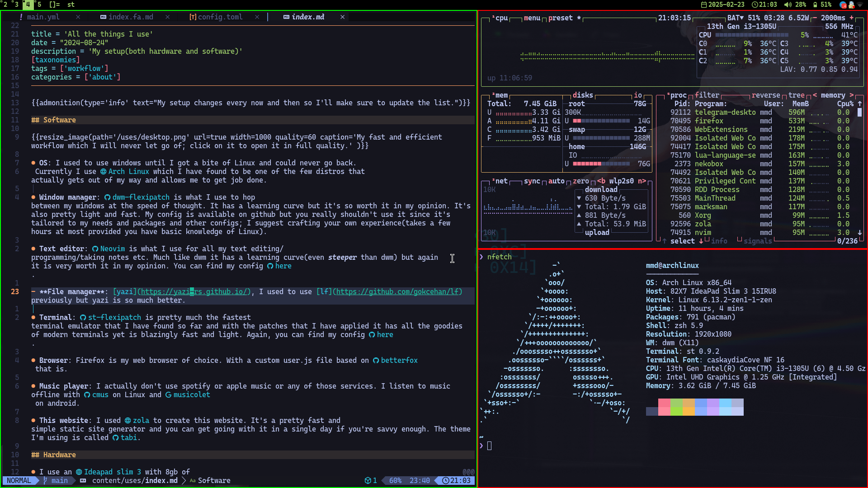This screenshot has width=868, height=488.
Task: Open the Telegram tray icon with the red badge
Action: (x=843, y=5)
